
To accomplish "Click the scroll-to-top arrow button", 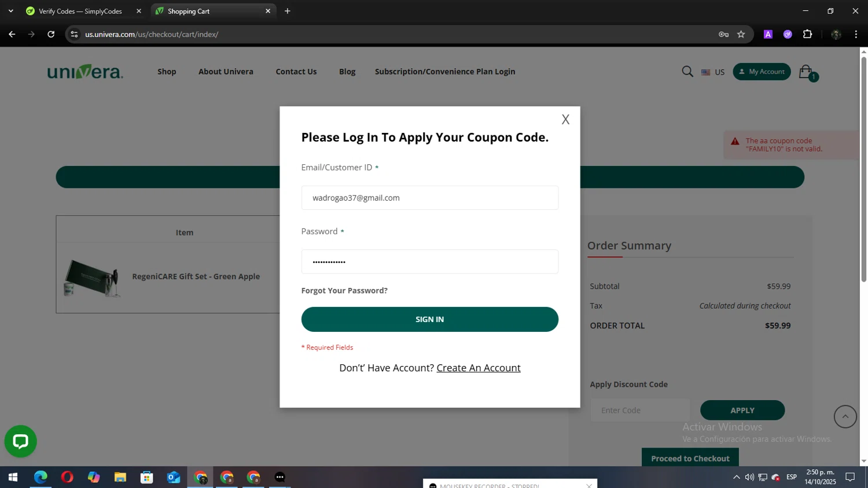I will tap(845, 416).
